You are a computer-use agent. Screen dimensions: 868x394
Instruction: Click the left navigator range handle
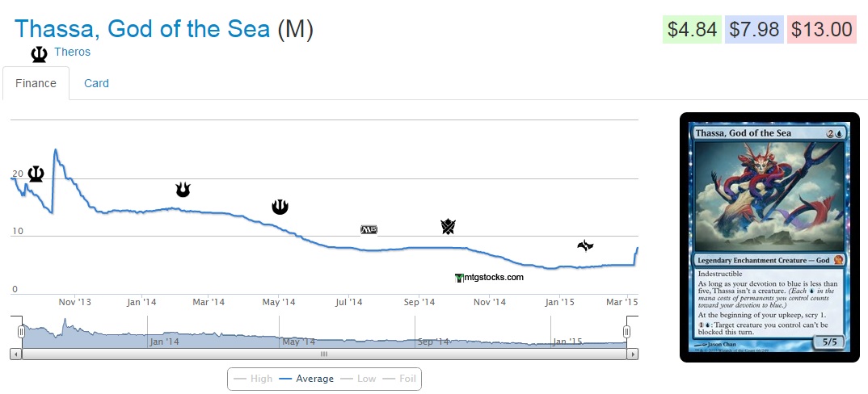coord(22,332)
